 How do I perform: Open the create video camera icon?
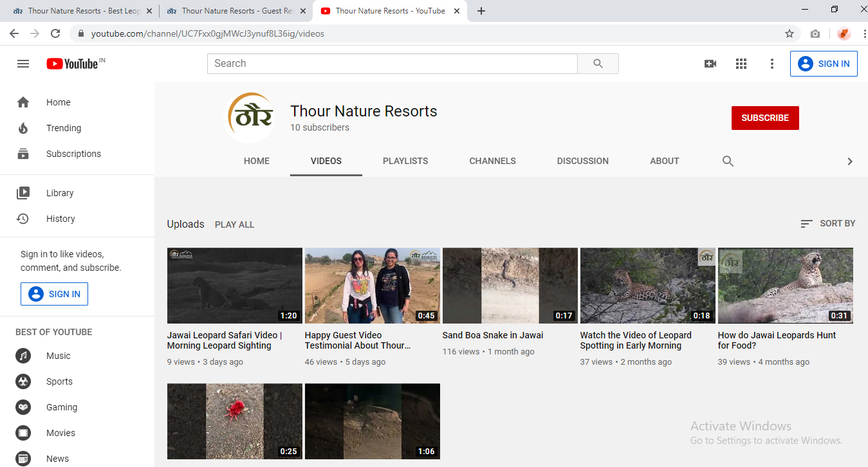pyautogui.click(x=710, y=64)
